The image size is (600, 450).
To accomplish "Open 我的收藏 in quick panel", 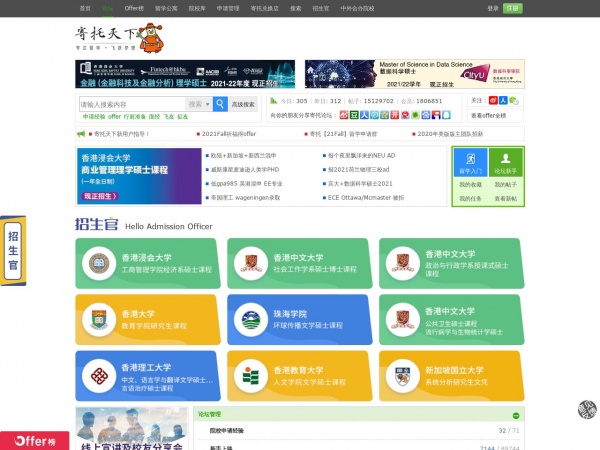I will pyautogui.click(x=470, y=185).
